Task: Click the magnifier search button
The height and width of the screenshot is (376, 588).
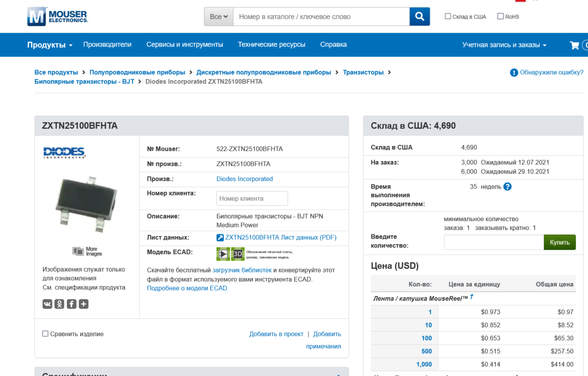Action: [x=419, y=17]
